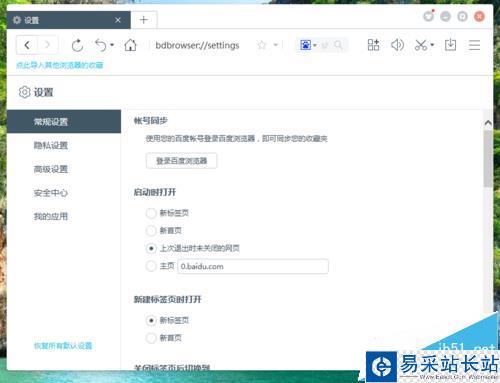Click the forward navigation arrow
The height and width of the screenshot is (383, 500).
point(48,45)
